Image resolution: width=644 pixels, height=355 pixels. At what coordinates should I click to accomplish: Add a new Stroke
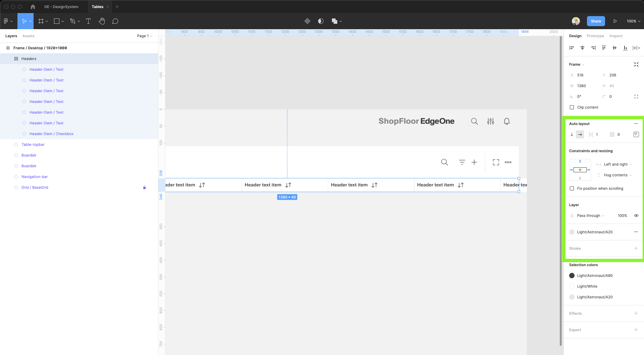pyautogui.click(x=636, y=248)
